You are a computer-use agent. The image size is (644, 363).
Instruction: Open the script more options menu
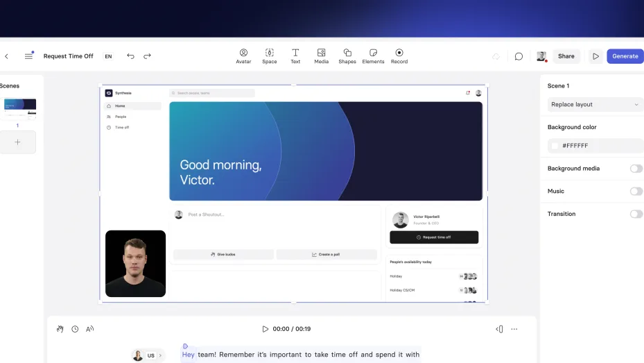pos(514,329)
